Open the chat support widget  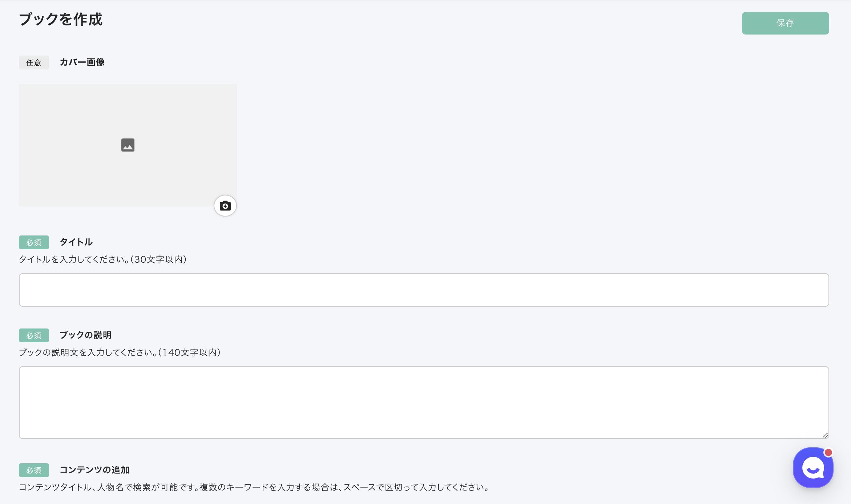point(813,468)
